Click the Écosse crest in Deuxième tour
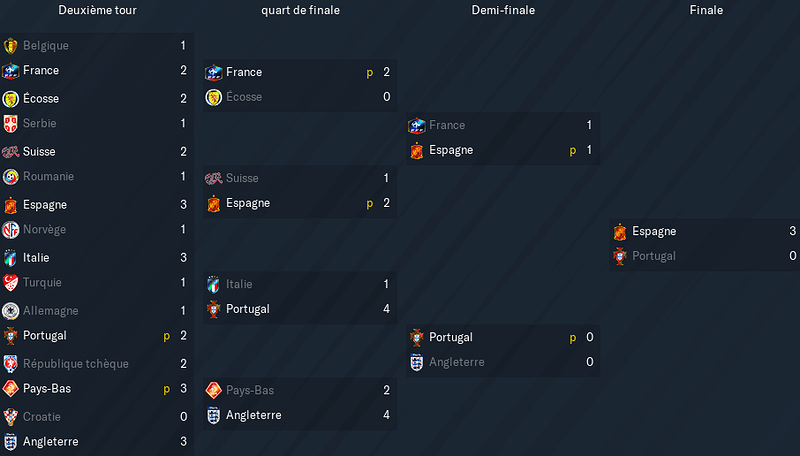This screenshot has width=800, height=456. pos(10,99)
